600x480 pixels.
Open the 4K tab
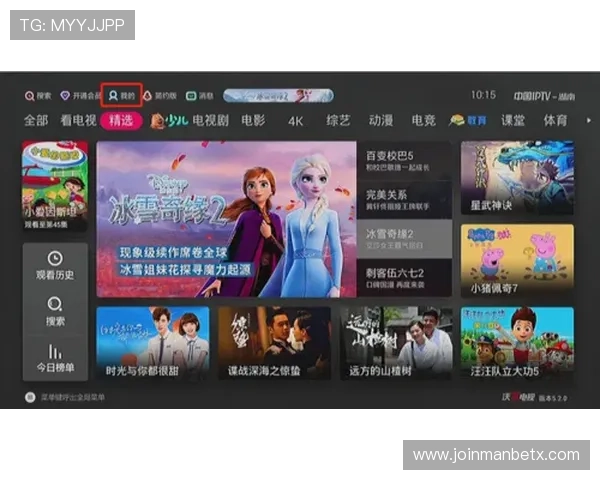pyautogui.click(x=295, y=121)
